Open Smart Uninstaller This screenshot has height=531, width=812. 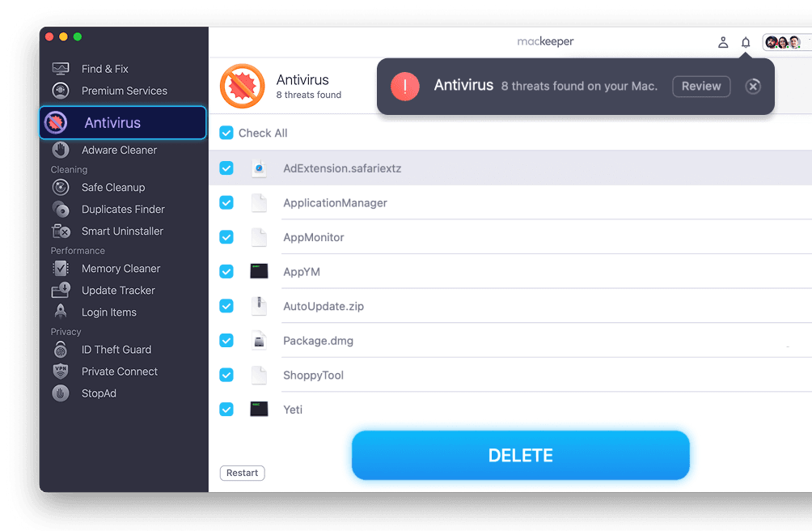point(123,231)
